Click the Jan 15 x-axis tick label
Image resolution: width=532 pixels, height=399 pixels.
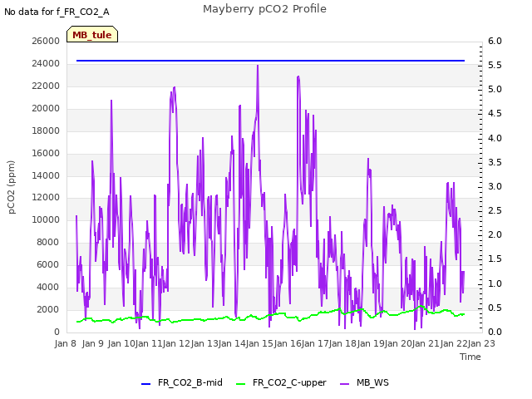(x=259, y=343)
